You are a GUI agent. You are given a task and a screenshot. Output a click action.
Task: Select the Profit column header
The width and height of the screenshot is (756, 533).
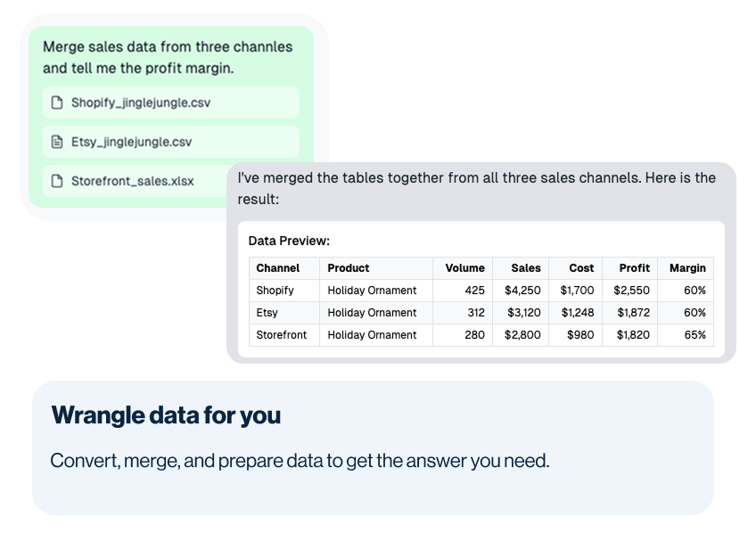[629, 268]
